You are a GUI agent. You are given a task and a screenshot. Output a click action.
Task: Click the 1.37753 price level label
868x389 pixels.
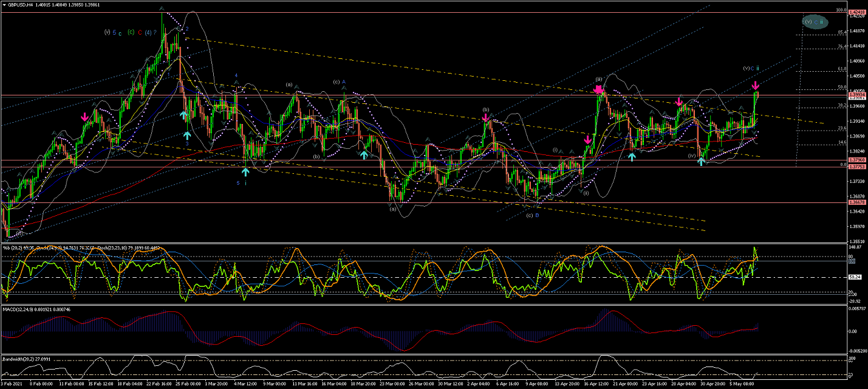(x=857, y=167)
